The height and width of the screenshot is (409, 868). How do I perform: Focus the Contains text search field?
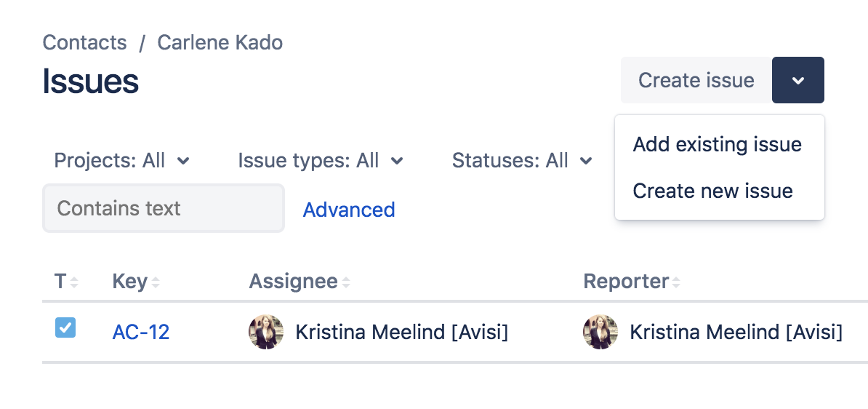coord(164,208)
